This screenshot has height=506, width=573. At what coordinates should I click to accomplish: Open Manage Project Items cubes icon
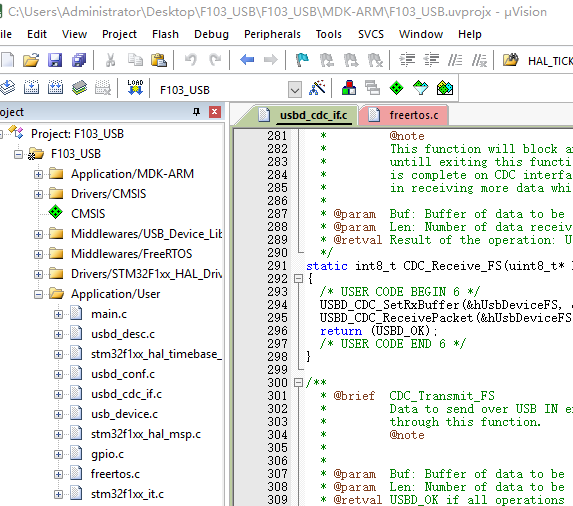click(x=349, y=88)
